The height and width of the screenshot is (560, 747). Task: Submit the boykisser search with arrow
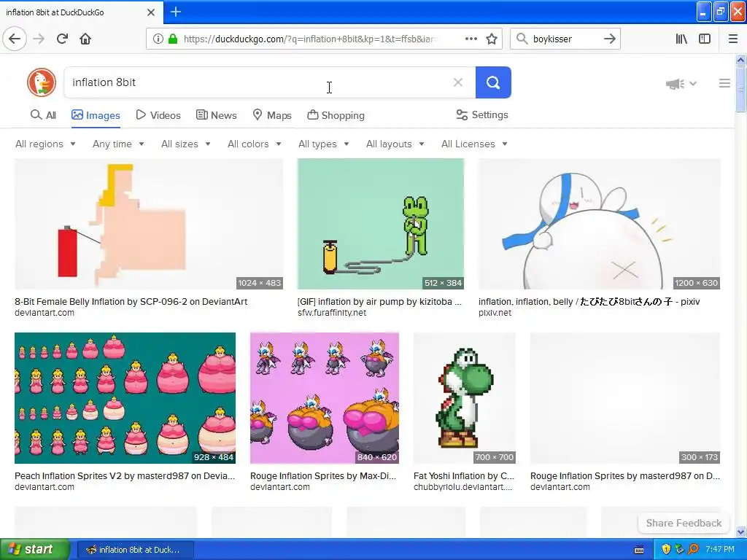pos(609,39)
